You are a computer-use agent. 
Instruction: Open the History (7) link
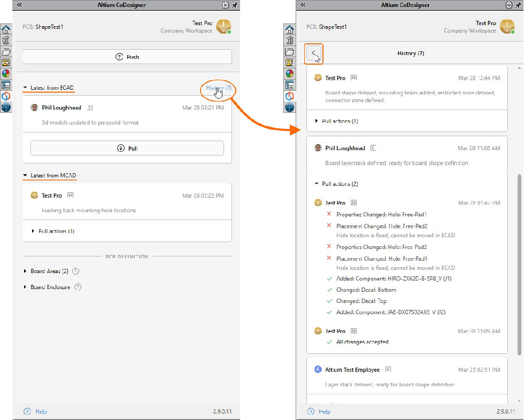coord(219,88)
